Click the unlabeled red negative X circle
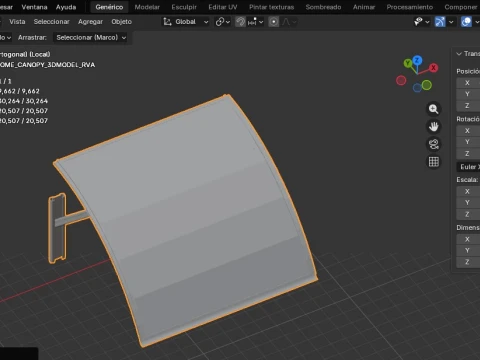480x360 pixels. (x=401, y=80)
